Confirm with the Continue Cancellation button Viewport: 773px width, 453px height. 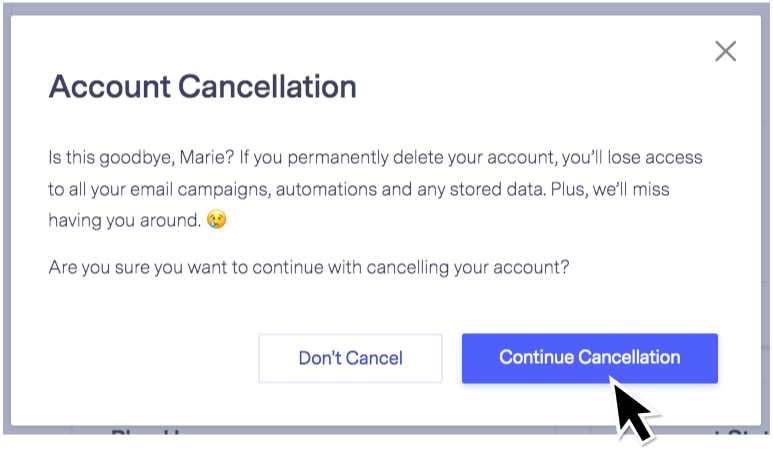(x=590, y=358)
